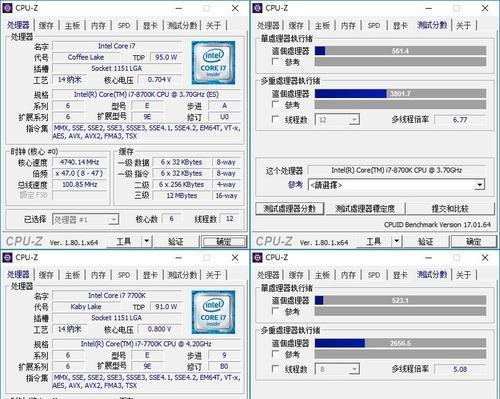Switch to 处理器 tab in top-right window

pyautogui.click(x=268, y=25)
